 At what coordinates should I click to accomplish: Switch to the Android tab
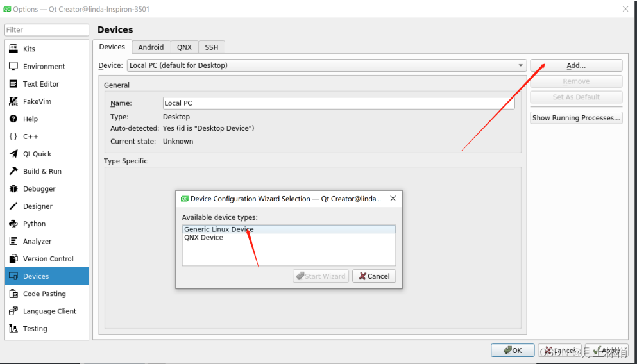(x=151, y=47)
